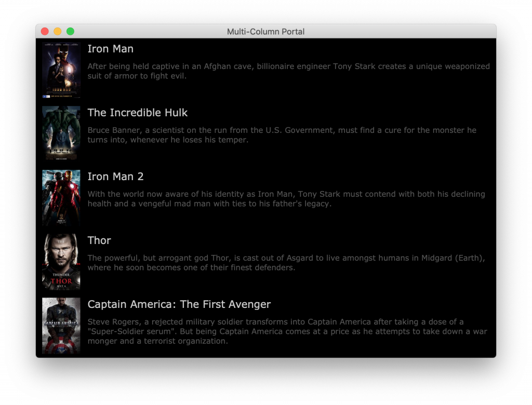Close the window with the red button
This screenshot has height=405, width=532.
tap(45, 32)
